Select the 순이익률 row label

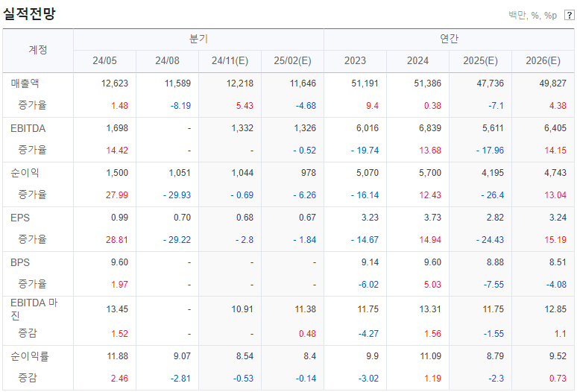(x=29, y=356)
